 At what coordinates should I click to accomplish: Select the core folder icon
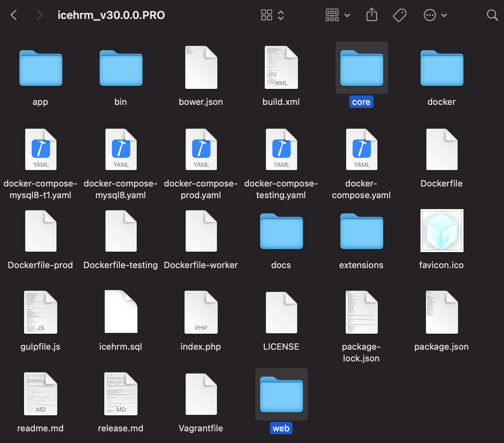pyautogui.click(x=361, y=68)
